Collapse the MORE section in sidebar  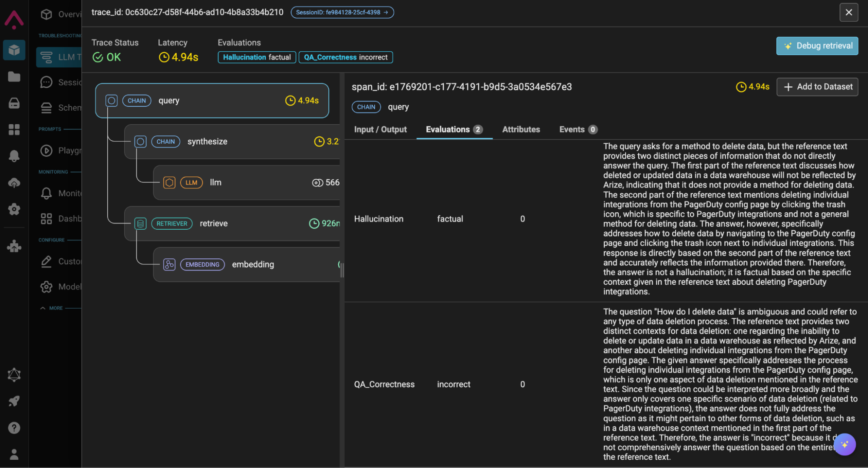[43, 308]
